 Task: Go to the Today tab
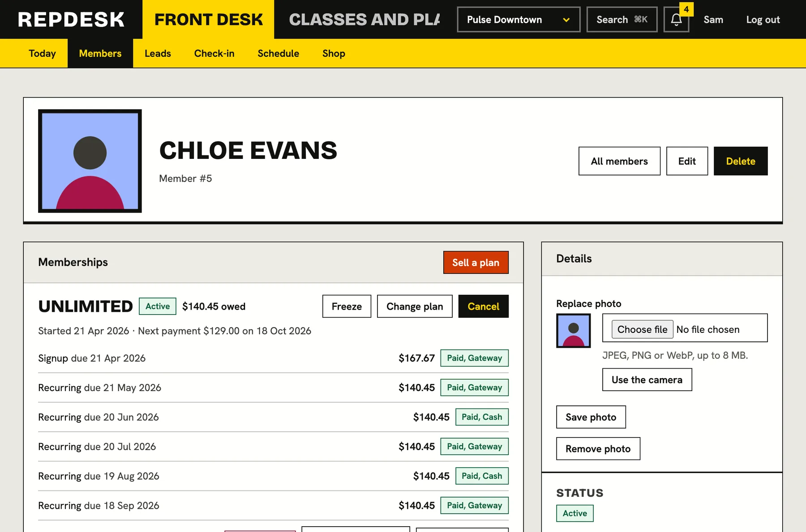pos(43,53)
